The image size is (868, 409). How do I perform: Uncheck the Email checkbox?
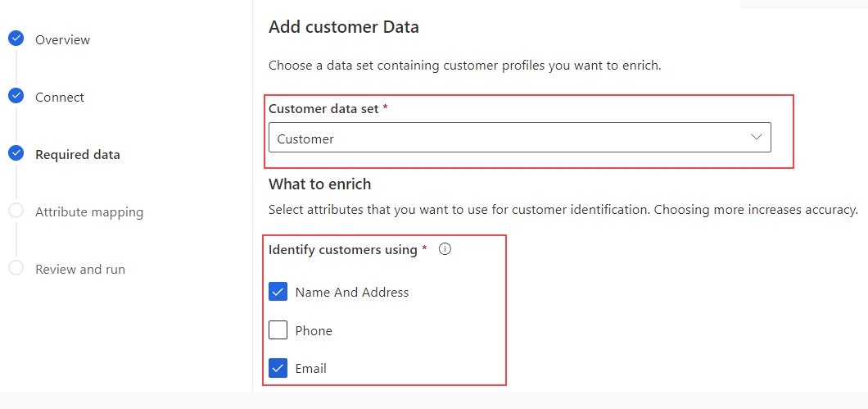coord(278,368)
